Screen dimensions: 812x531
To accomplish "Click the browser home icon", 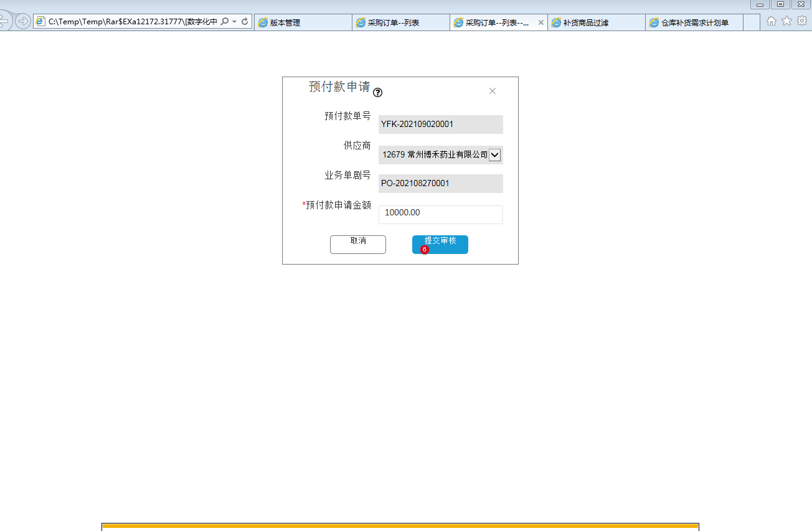I will [x=771, y=21].
